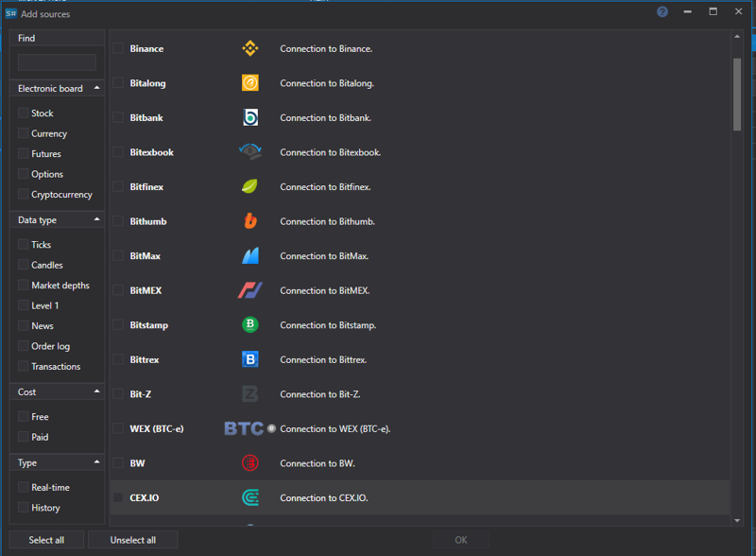Click the CEX.IO logo icon
The image size is (756, 556).
249,497
